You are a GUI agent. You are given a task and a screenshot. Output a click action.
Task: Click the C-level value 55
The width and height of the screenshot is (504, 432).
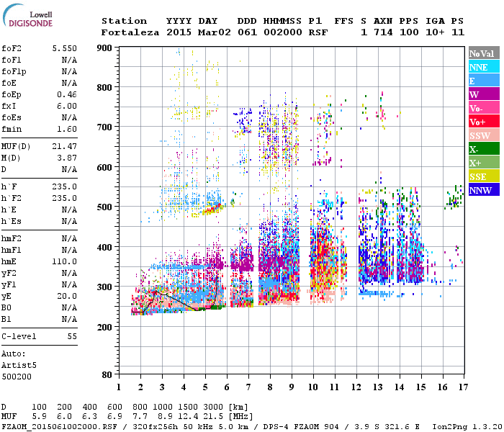coord(72,336)
